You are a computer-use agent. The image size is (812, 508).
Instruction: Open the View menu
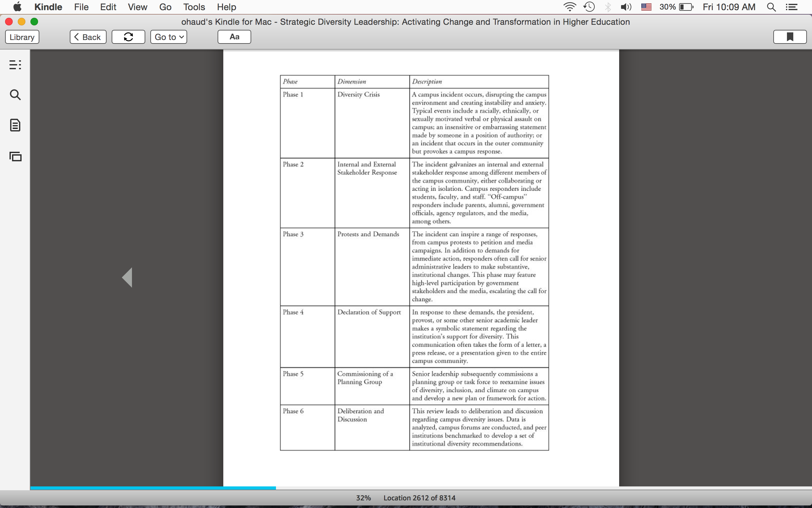(138, 7)
